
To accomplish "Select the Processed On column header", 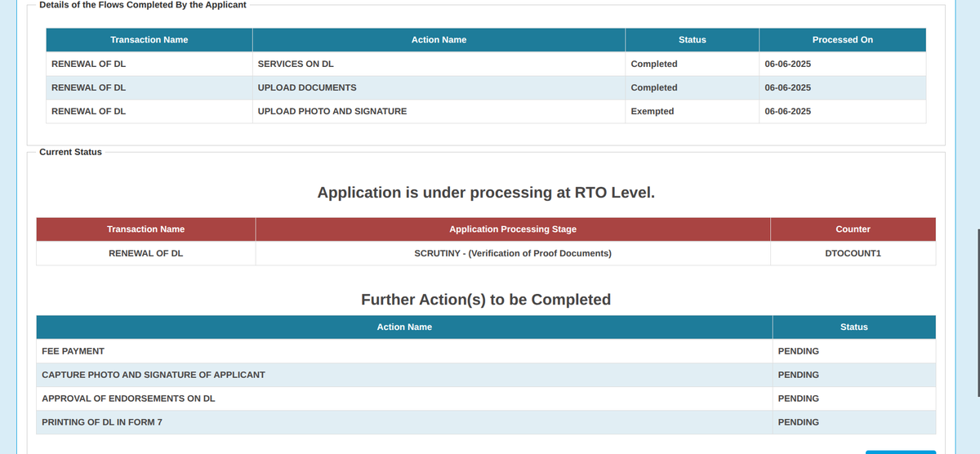I will (x=842, y=39).
